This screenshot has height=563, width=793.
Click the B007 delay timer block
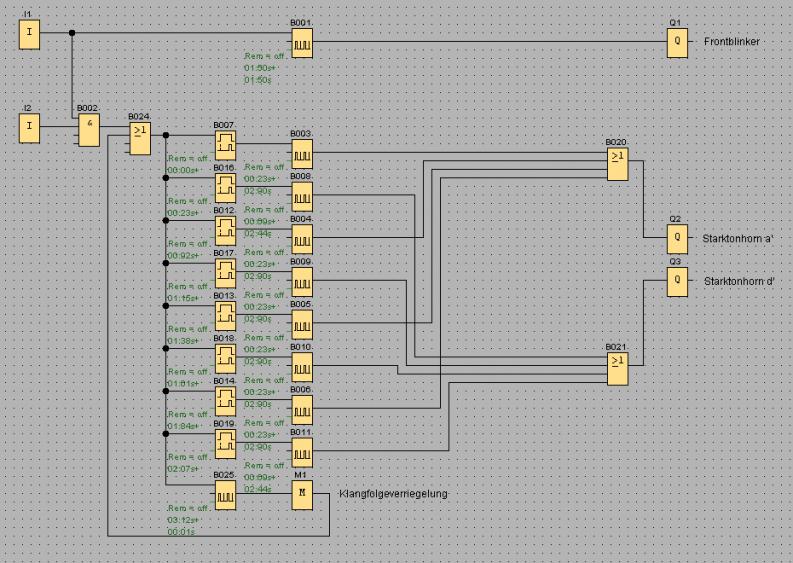coord(226,142)
